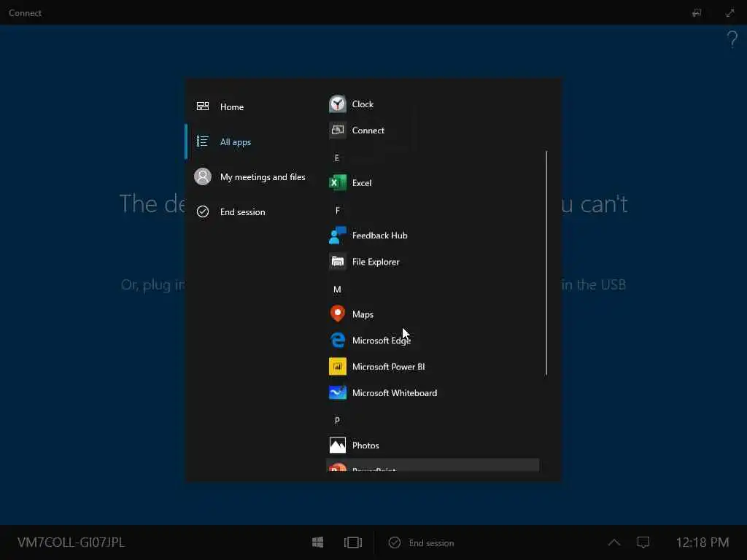Viewport: 747px width, 560px height.
Task: Click End session on the taskbar
Action: 422,542
